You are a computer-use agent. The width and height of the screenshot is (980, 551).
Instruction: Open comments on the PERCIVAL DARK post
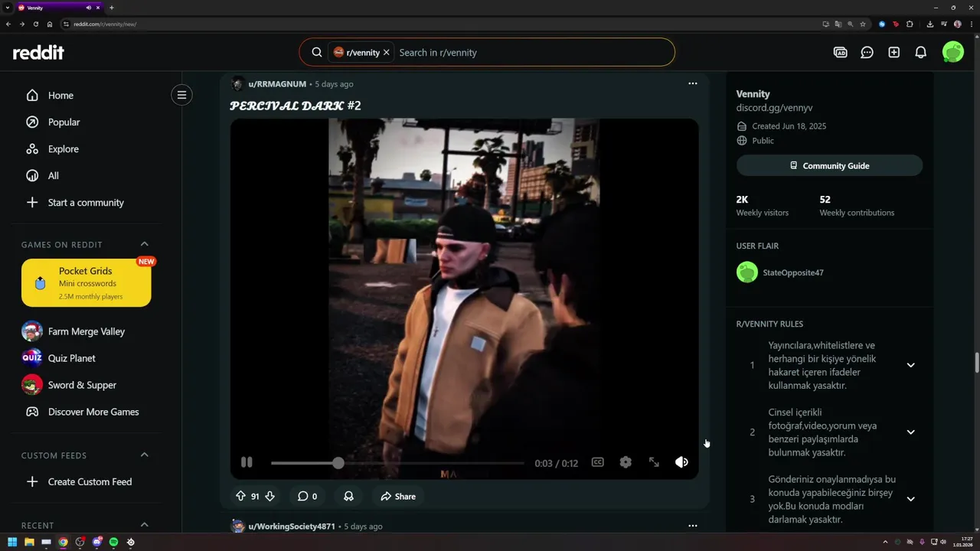tap(307, 496)
